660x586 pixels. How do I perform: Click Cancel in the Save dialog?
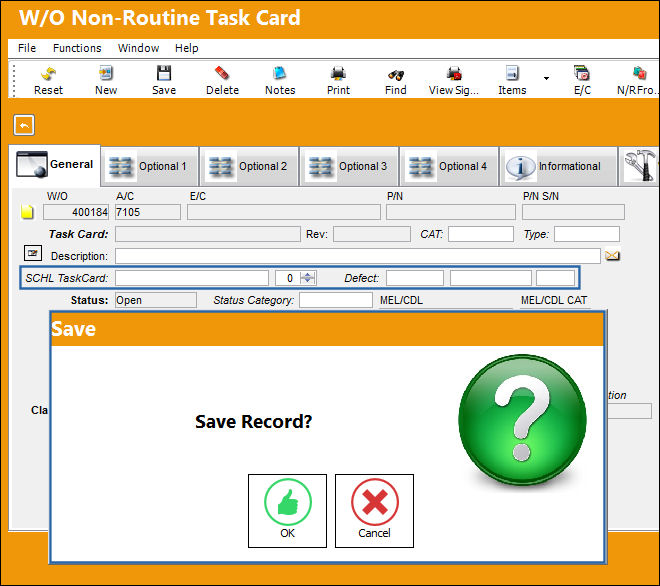click(374, 511)
